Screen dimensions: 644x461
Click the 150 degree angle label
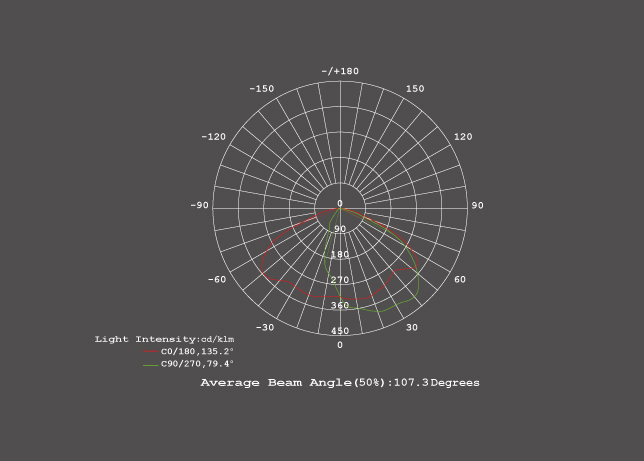(x=415, y=89)
